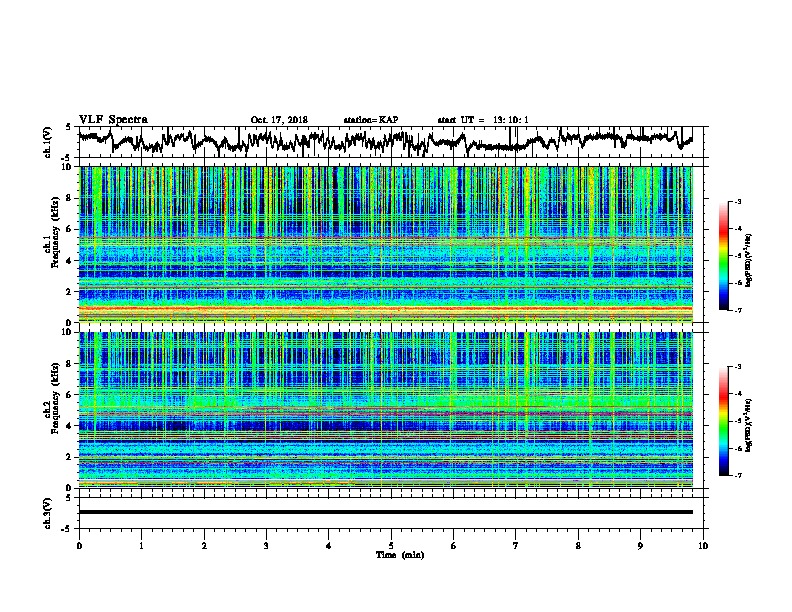Screen dimensions: 792x612
Task: Click the ch.1 spectrogram colorbar
Action: (723, 256)
